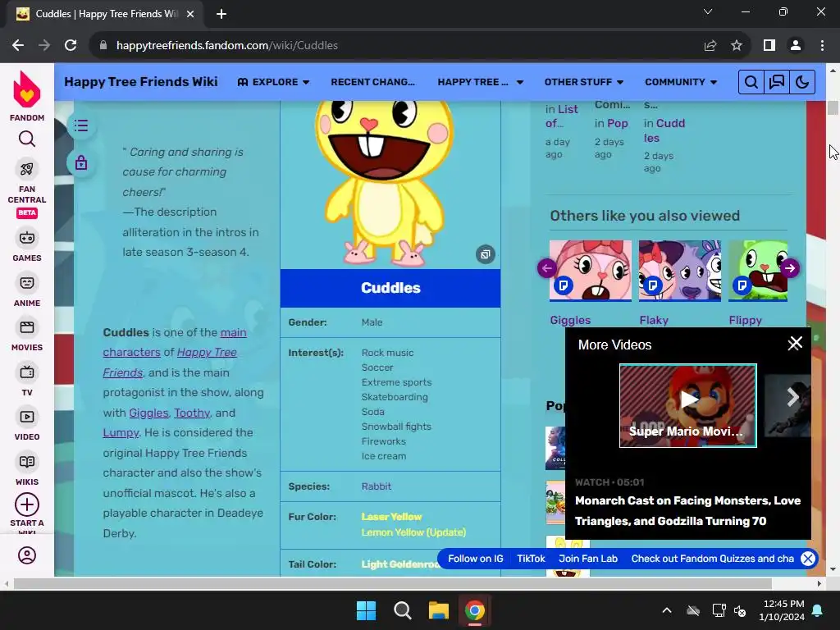Click the Happy Tree Friends Wiki title
The width and height of the screenshot is (840, 630).
[141, 82]
